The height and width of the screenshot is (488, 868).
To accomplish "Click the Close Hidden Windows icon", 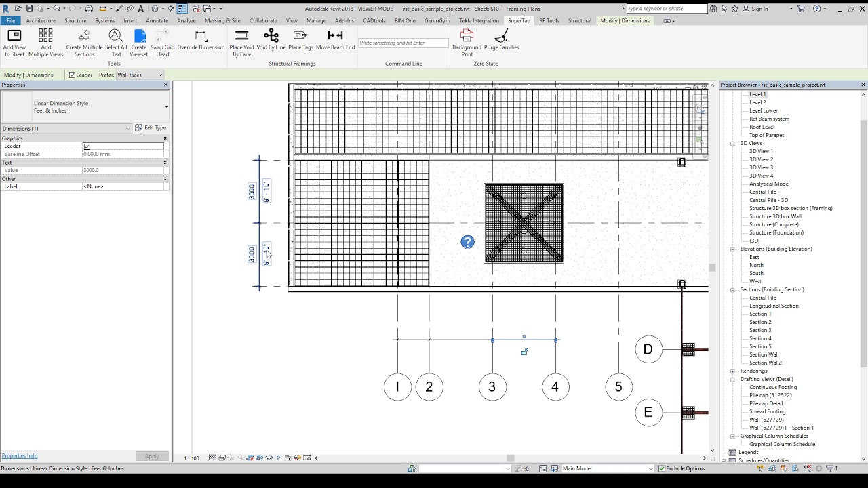I will (x=195, y=9).
